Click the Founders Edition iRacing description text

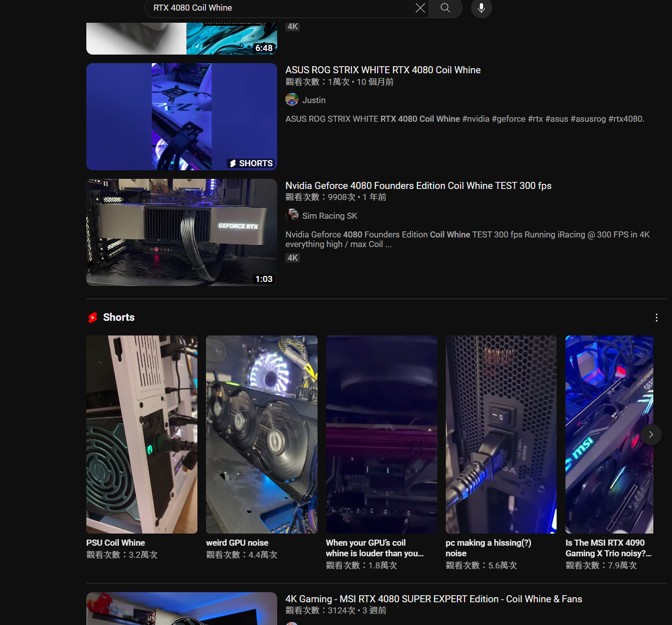coord(468,239)
